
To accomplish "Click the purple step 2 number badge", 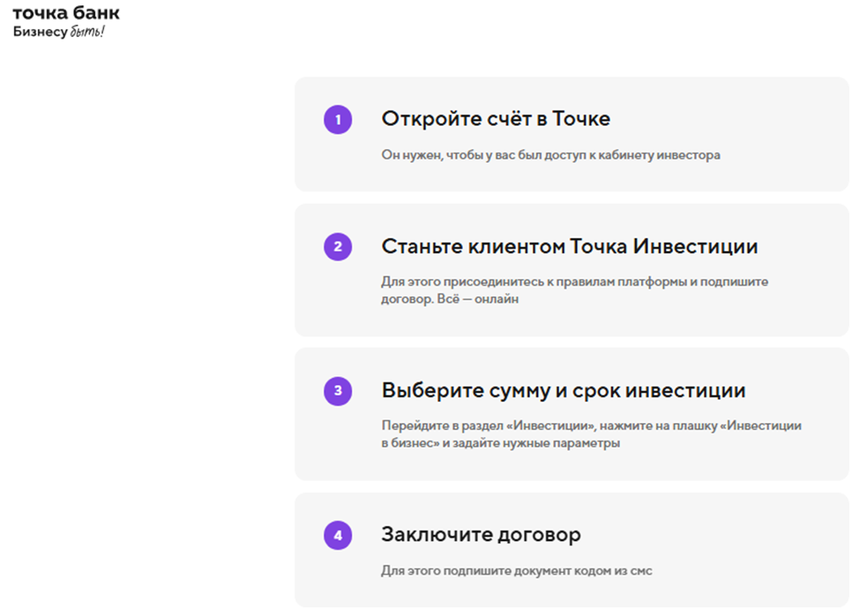I will [338, 247].
